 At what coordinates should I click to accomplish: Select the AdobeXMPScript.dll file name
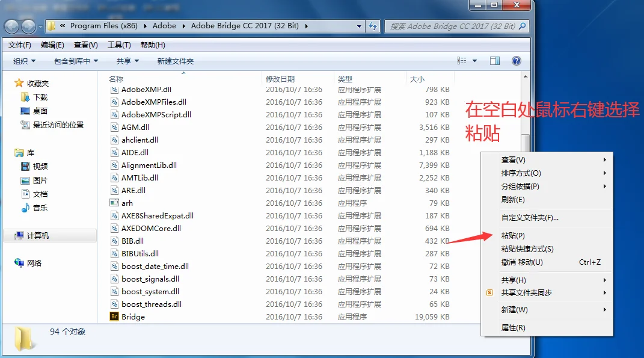(x=156, y=114)
